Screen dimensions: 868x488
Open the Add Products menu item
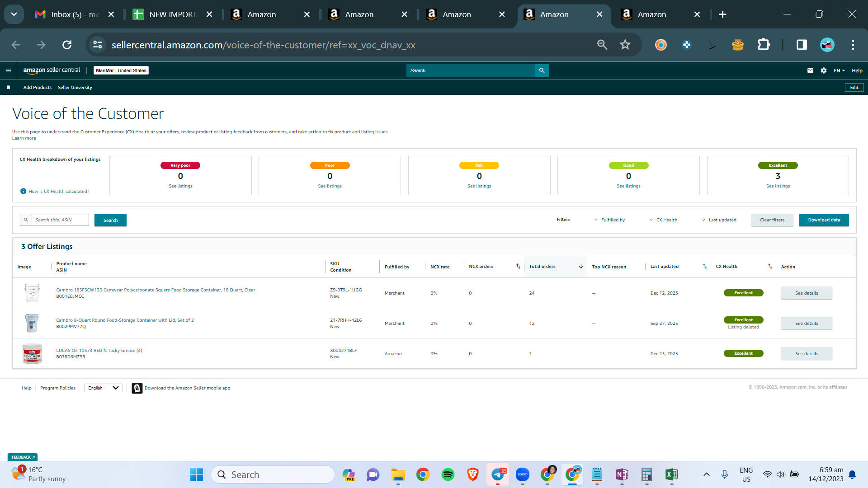pos(38,88)
